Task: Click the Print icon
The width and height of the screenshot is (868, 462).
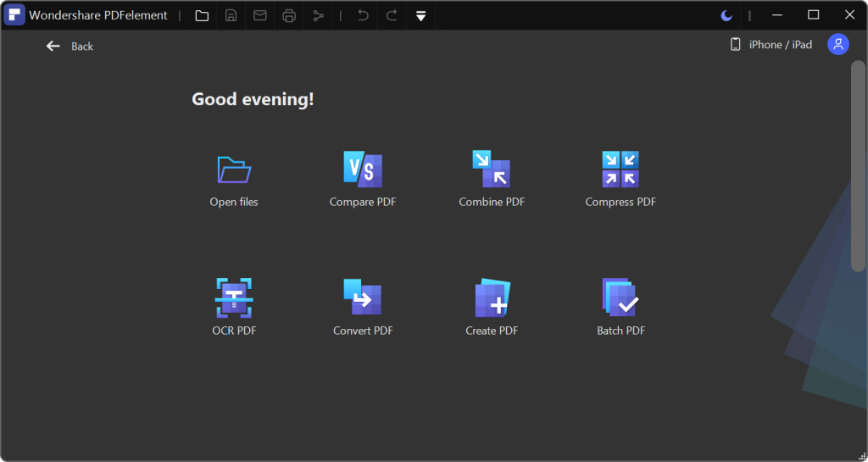Action: pyautogui.click(x=289, y=15)
